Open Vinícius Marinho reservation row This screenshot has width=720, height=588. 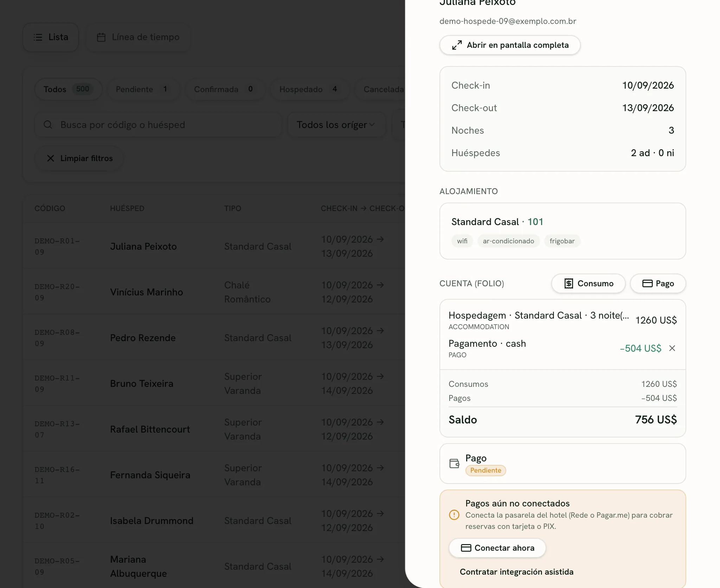(214, 292)
